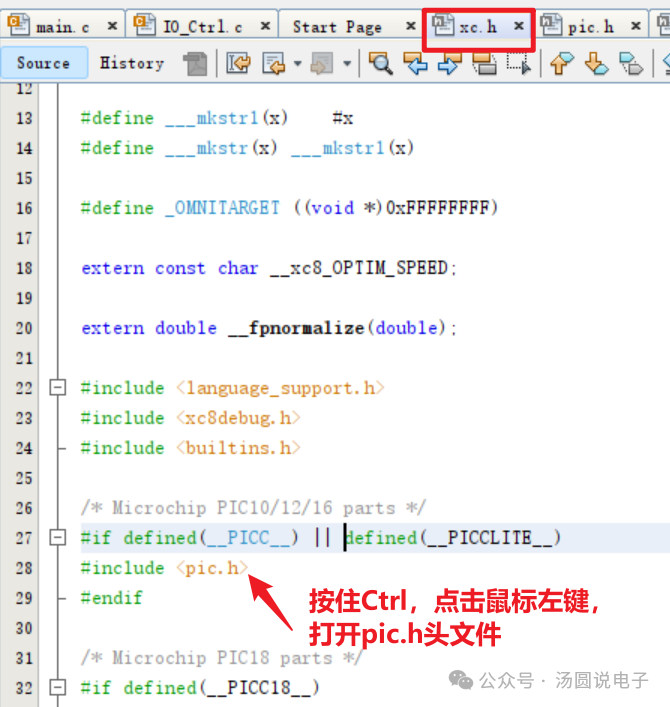Image resolution: width=670 pixels, height=707 pixels.
Task: Switch to the main.c tab
Action: pyautogui.click(x=62, y=27)
